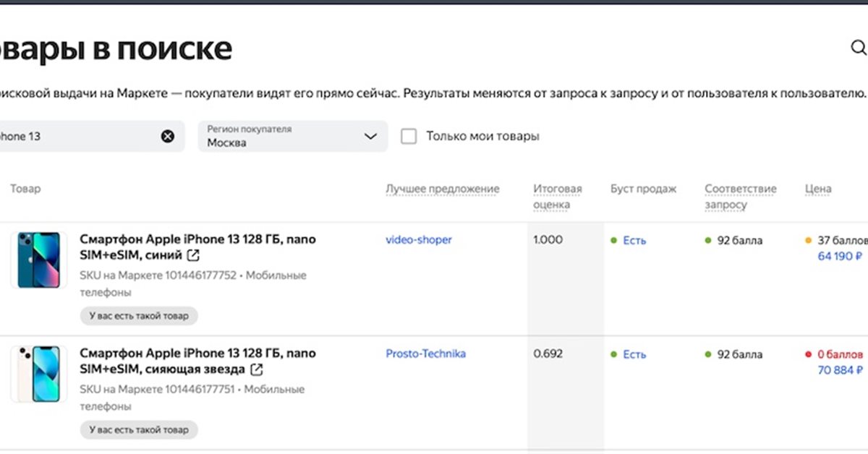Clear the search field with X icon
This screenshot has height=454, width=868.
click(168, 136)
